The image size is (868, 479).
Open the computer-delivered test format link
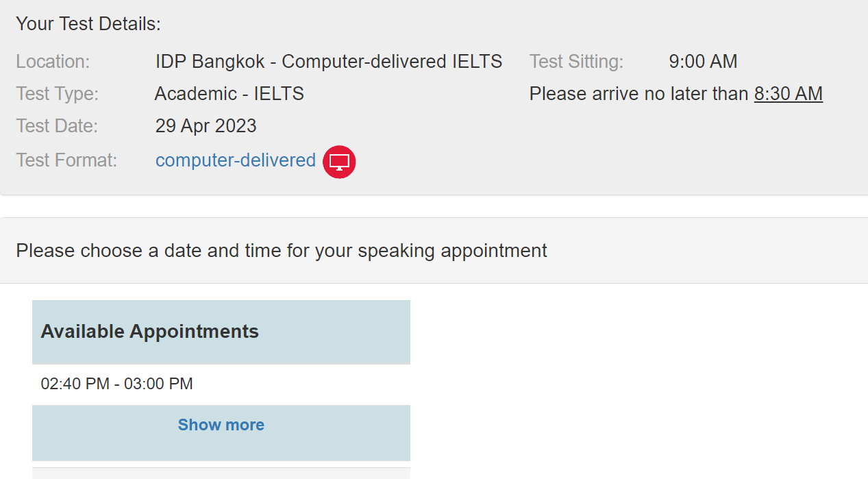[236, 160]
